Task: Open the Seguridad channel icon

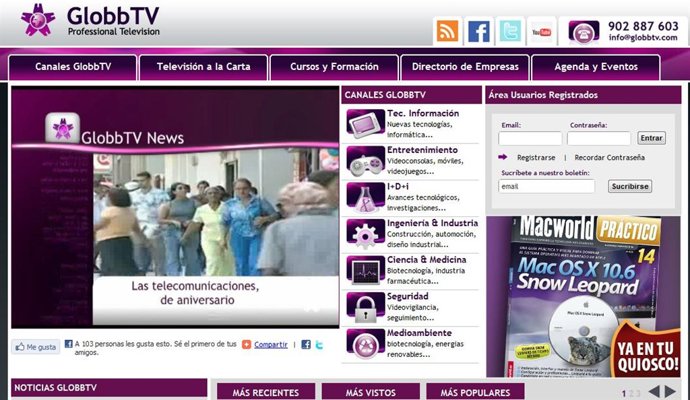Action: click(361, 304)
